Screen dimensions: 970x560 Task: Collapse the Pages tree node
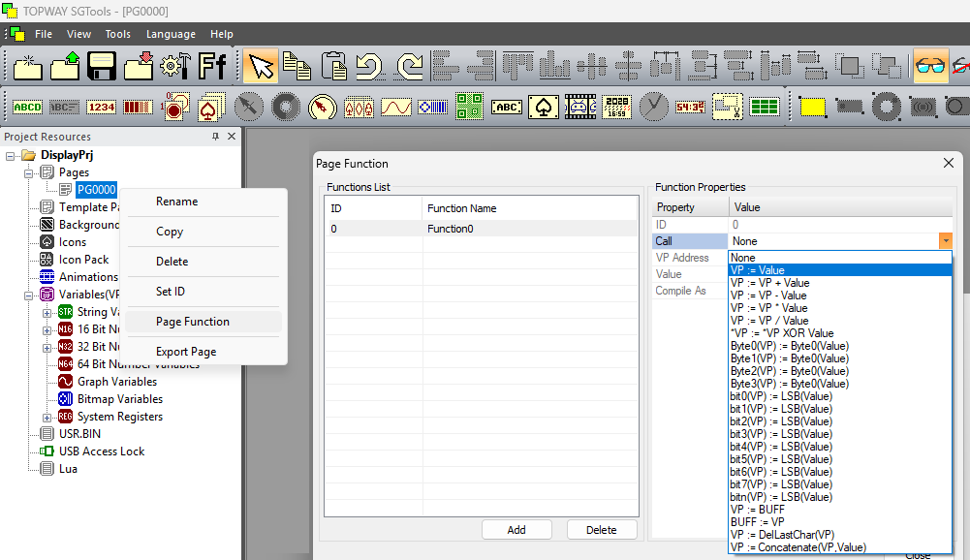(x=30, y=172)
